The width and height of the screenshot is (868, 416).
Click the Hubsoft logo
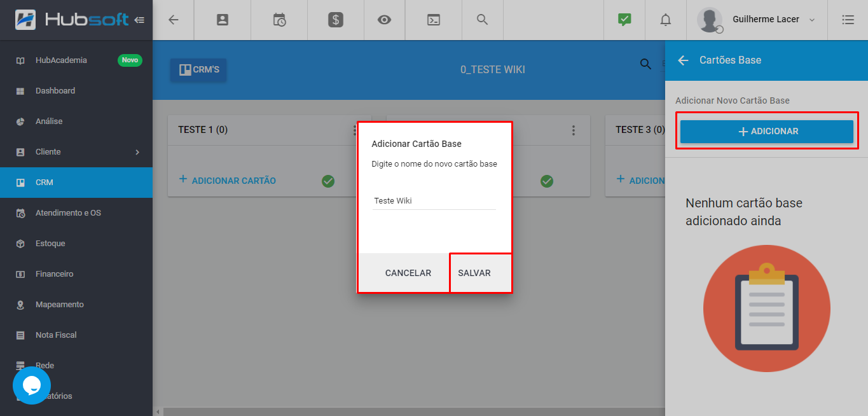tap(72, 20)
